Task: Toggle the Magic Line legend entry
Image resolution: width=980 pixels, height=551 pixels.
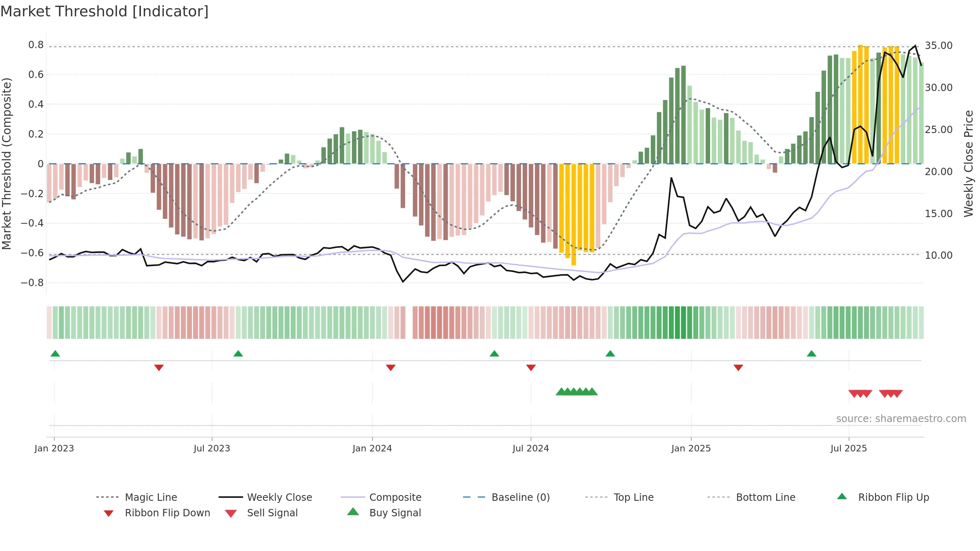Action: (137, 497)
